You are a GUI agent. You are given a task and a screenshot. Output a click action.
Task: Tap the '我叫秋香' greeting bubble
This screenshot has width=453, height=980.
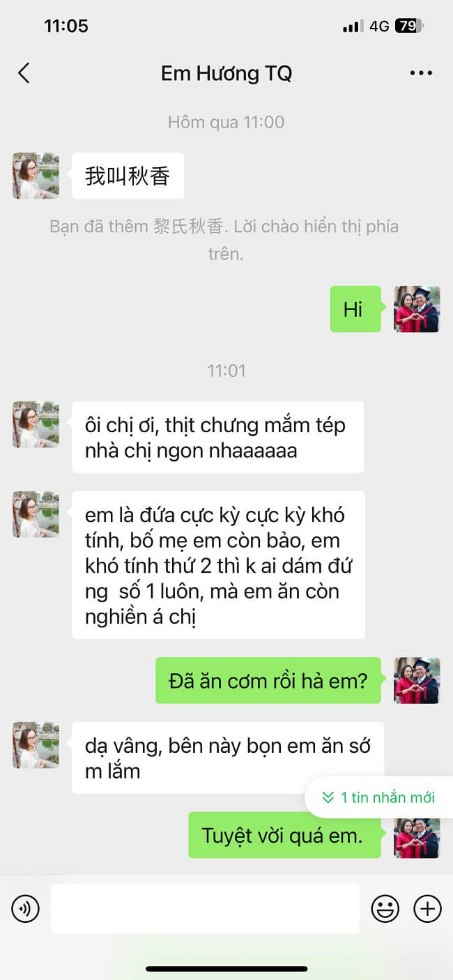(x=128, y=176)
